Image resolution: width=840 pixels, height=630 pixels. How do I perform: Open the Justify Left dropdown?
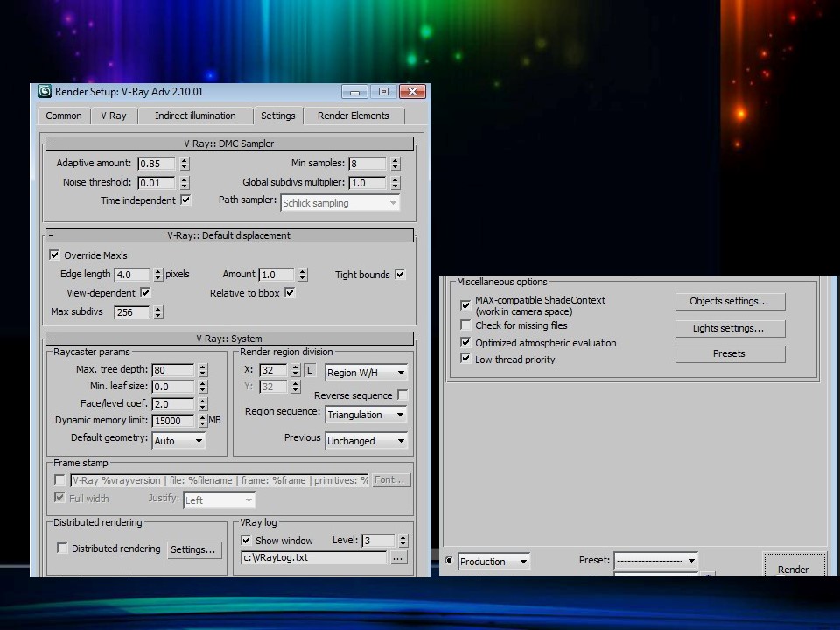[x=219, y=500]
